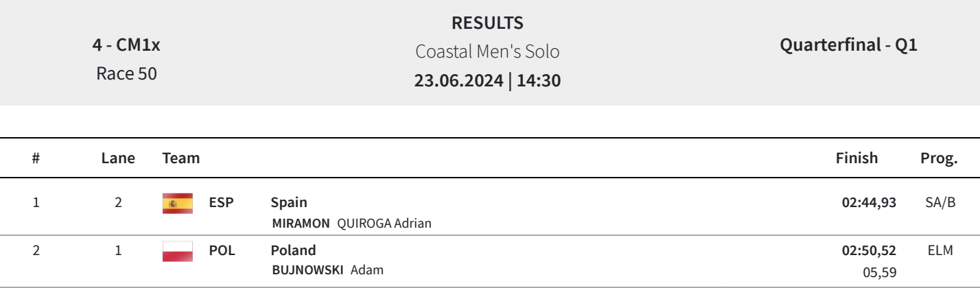Open Poland team name link

293,251
